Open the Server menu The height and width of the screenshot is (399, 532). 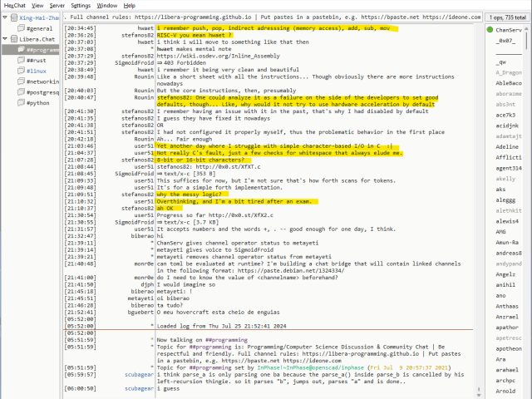point(57,5)
